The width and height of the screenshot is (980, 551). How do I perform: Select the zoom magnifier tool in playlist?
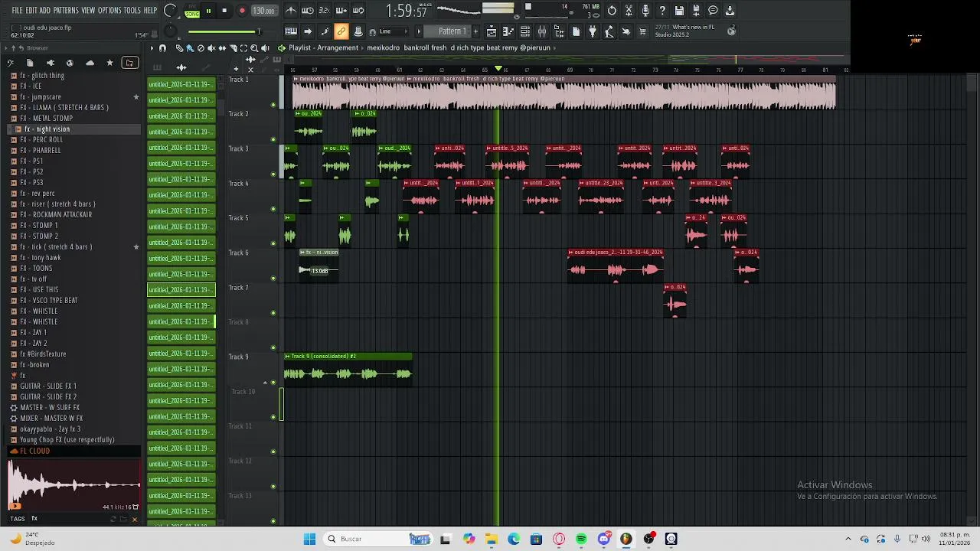[x=254, y=47]
